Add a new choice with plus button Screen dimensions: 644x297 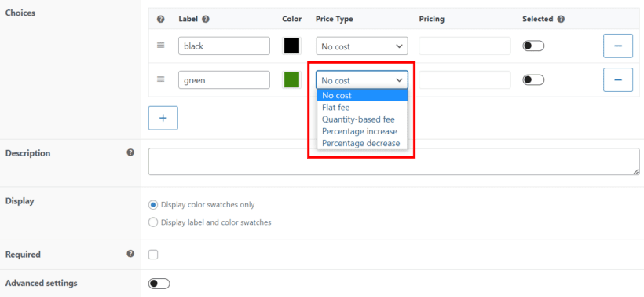coord(163,118)
